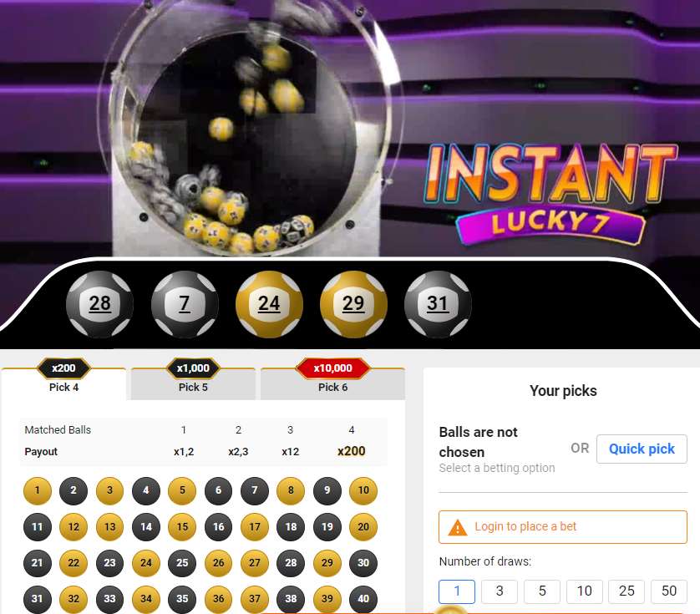Select black ball number 9 in grid
The image size is (700, 614).
point(327,490)
